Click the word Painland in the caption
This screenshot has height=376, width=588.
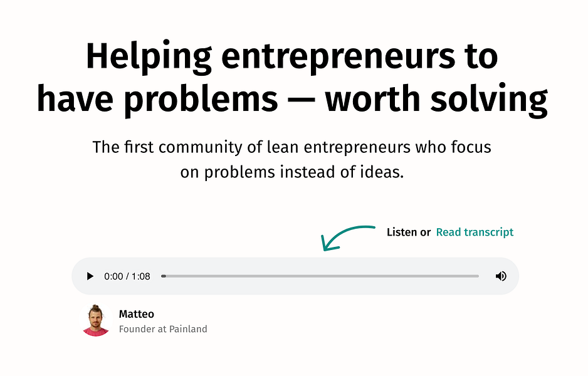point(187,329)
